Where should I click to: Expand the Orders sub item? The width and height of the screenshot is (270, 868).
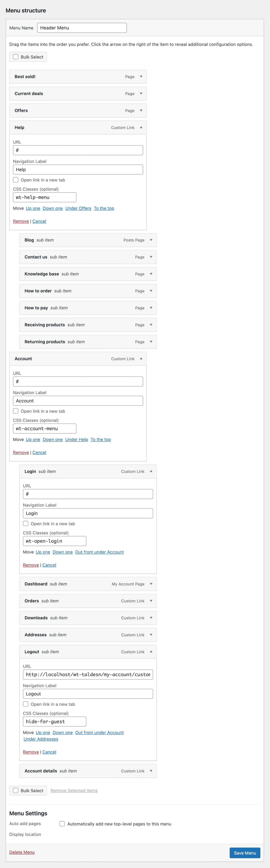[x=151, y=601]
